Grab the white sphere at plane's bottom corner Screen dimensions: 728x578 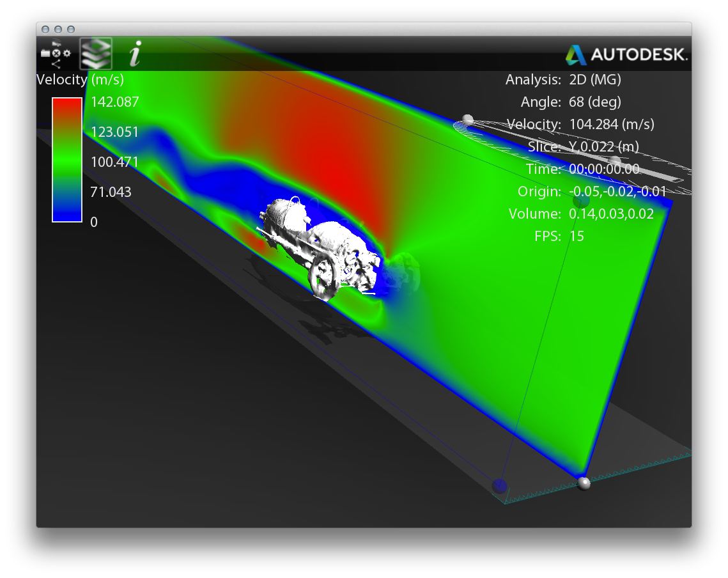click(584, 483)
